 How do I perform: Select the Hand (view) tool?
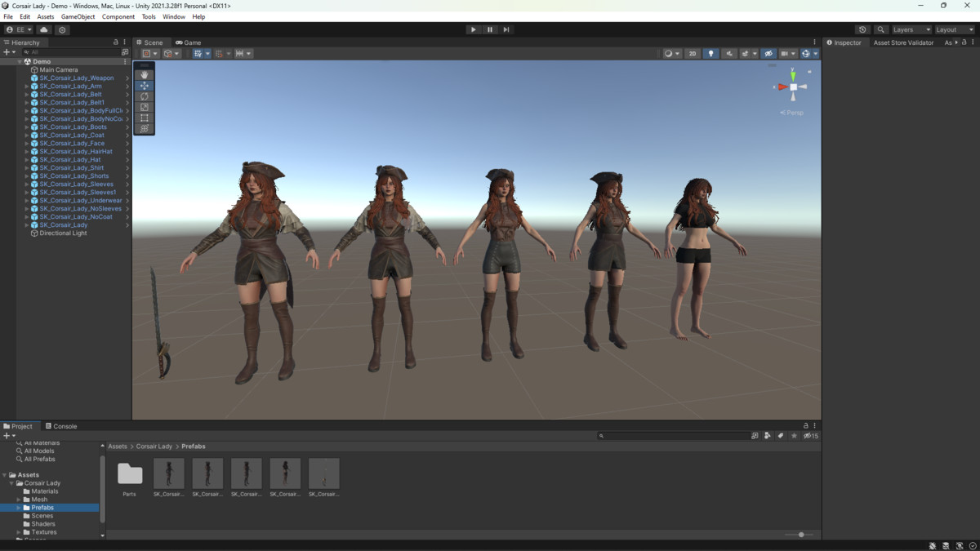pos(144,75)
